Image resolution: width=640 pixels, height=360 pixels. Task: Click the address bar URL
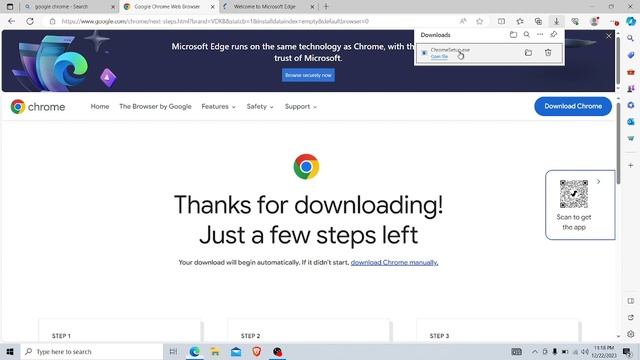[x=215, y=21]
